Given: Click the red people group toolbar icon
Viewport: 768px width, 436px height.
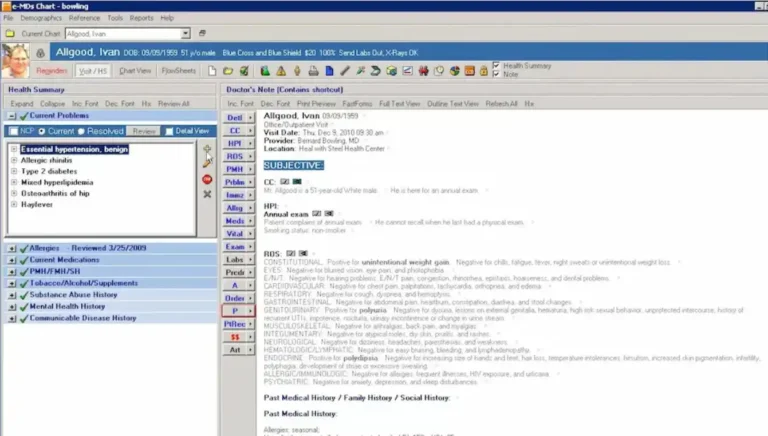Looking at the screenshot, I should (423, 71).
